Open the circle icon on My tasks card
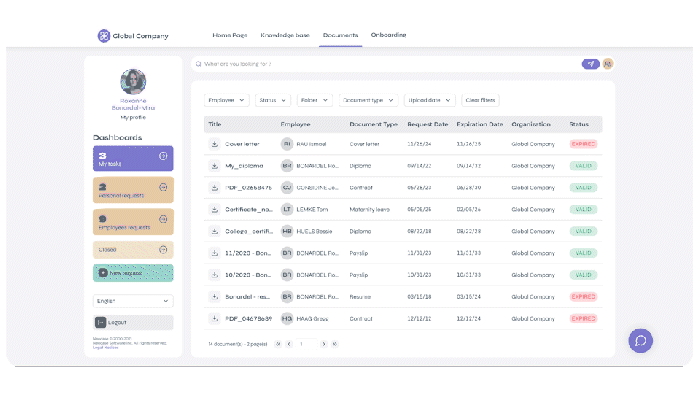The width and height of the screenshot is (700, 394). click(163, 156)
